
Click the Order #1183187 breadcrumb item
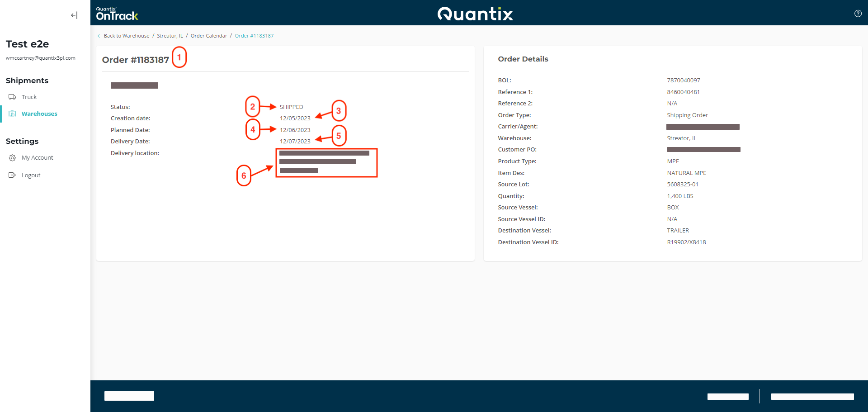[254, 36]
